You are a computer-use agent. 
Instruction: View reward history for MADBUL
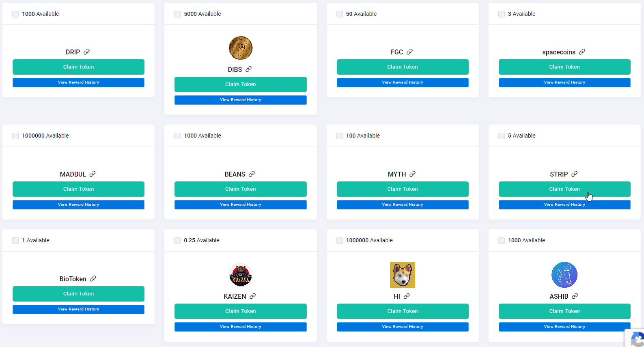[x=78, y=205]
